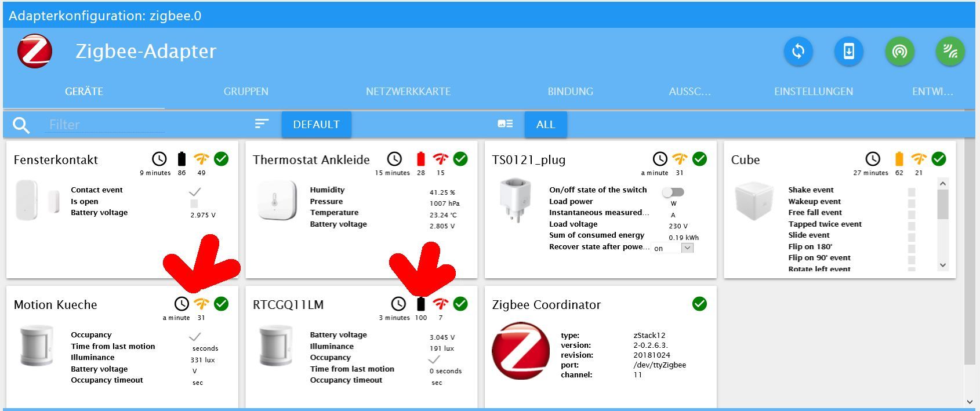
Task: Open Recover state after power dropdown
Action: 673,248
